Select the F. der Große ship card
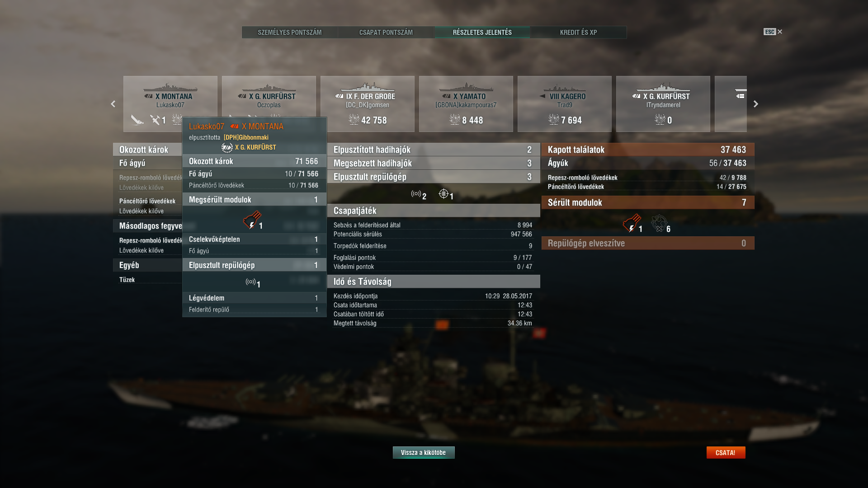 pyautogui.click(x=368, y=104)
